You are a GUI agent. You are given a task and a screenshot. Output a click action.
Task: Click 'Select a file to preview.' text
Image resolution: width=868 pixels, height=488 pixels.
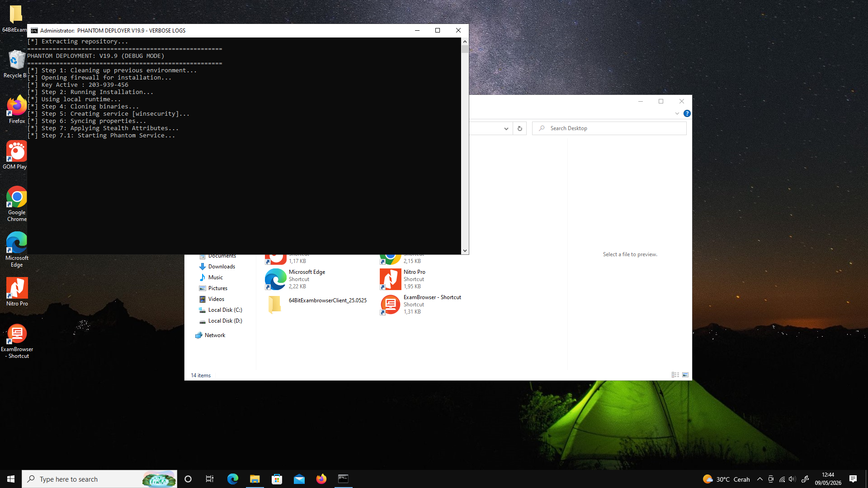pos(630,254)
